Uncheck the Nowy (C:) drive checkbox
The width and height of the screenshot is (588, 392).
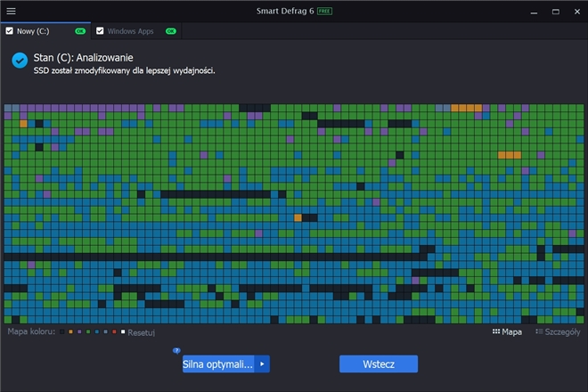point(10,31)
